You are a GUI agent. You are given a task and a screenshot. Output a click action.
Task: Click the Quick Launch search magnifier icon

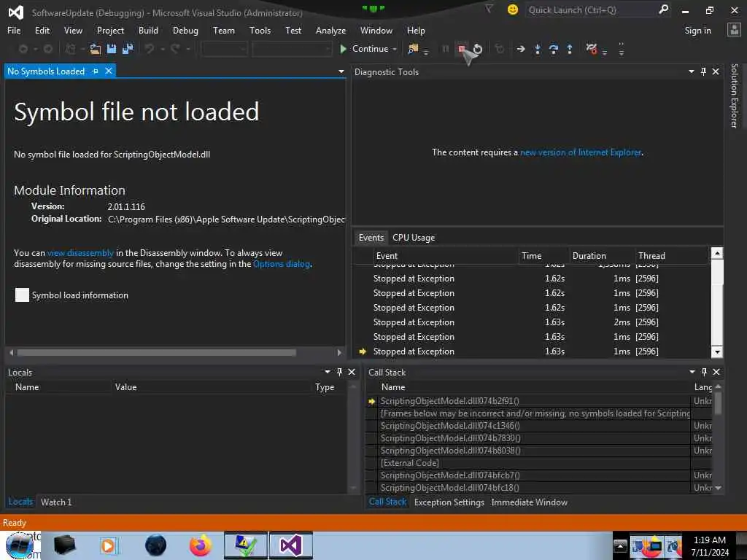(x=663, y=9)
